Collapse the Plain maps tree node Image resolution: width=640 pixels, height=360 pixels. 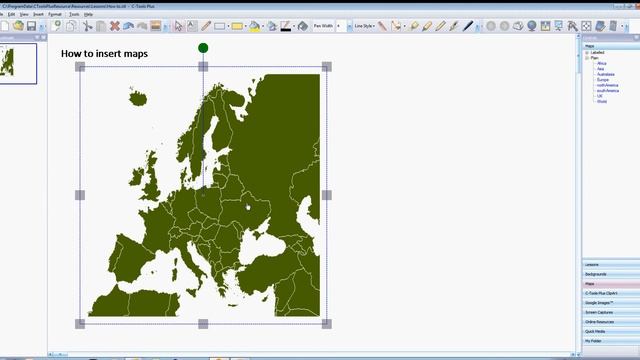click(x=587, y=58)
